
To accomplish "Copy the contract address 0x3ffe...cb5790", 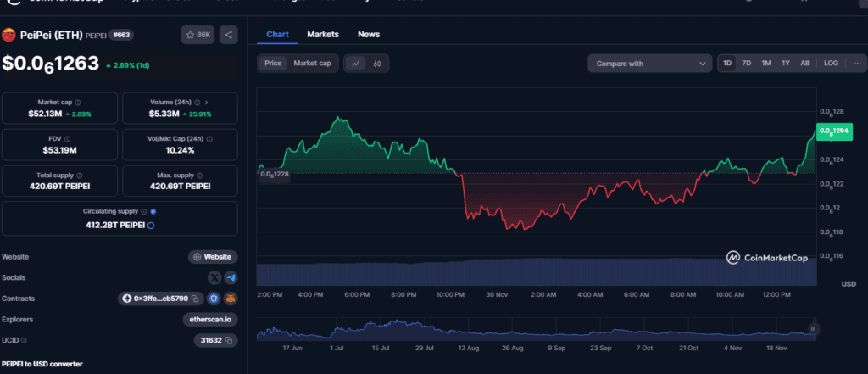I will tap(195, 299).
